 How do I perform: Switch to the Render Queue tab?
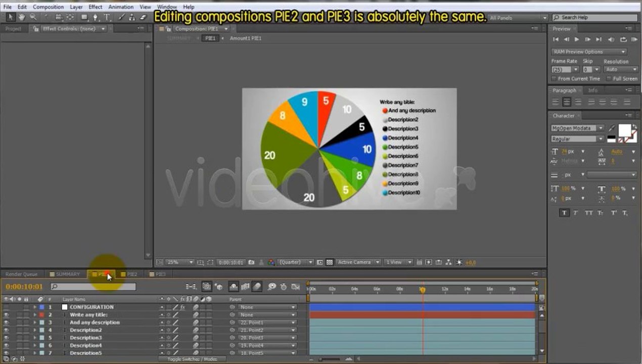coord(22,274)
